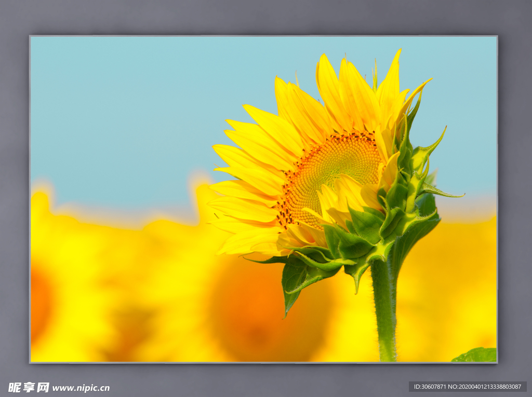Click the framed sunflower photo
Image resolution: width=532 pixels, height=397 pixels.
[263, 199]
